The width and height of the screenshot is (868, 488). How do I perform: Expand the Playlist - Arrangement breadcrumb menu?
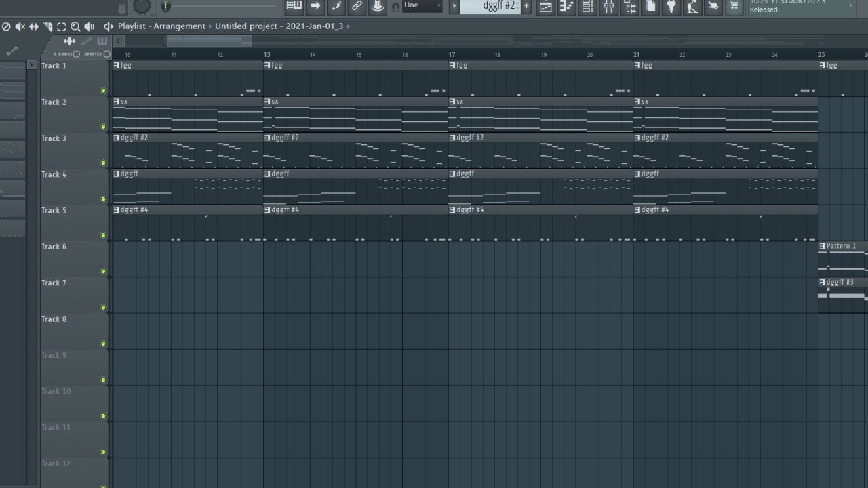(x=210, y=26)
